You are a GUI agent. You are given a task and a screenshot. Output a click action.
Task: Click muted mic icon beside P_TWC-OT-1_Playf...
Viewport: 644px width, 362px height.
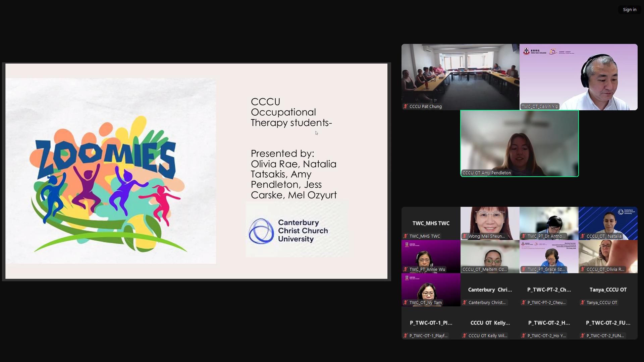pyautogui.click(x=406, y=336)
